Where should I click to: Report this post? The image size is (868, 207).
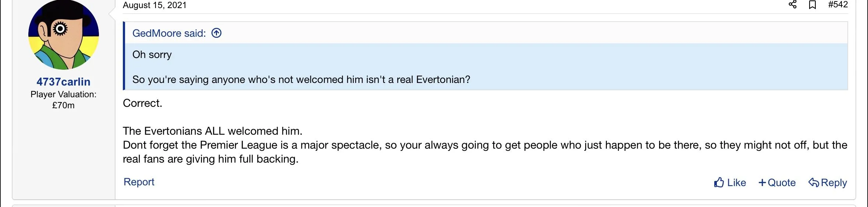[x=139, y=182]
